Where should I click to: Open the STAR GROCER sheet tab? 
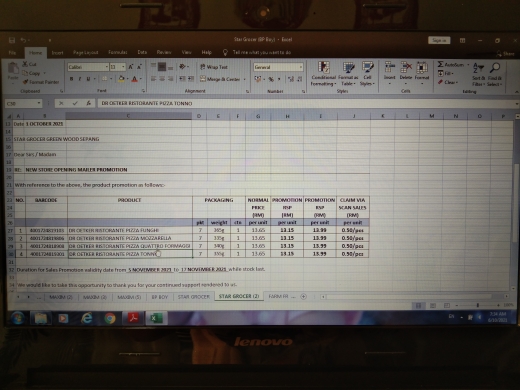click(193, 296)
